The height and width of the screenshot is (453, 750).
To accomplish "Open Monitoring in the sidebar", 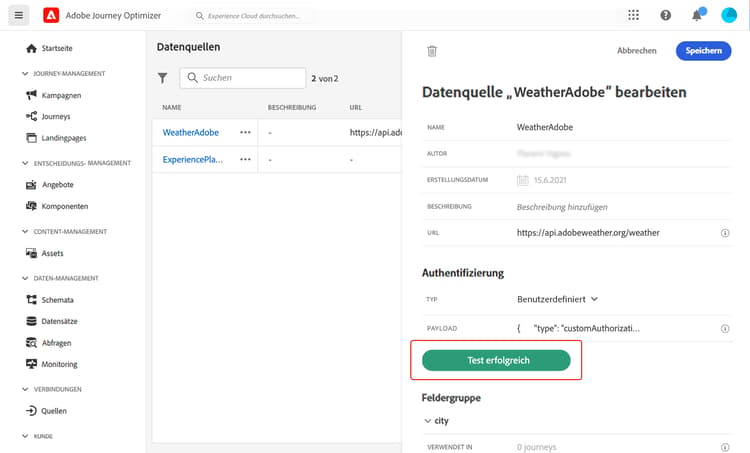I will pos(52,364).
